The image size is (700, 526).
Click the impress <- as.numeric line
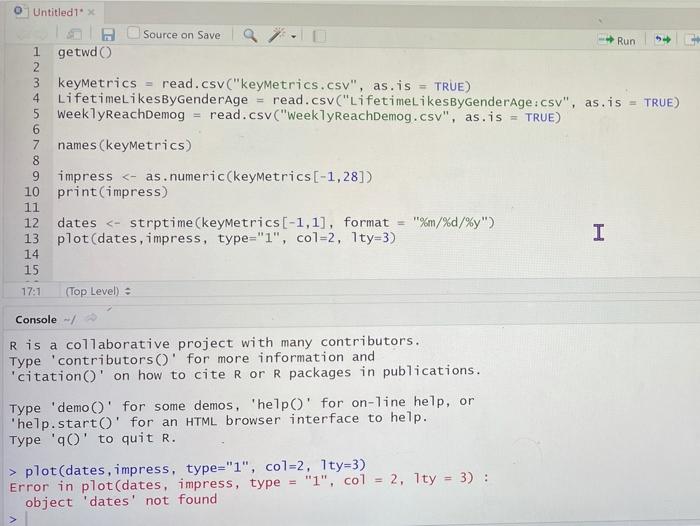[215, 176]
